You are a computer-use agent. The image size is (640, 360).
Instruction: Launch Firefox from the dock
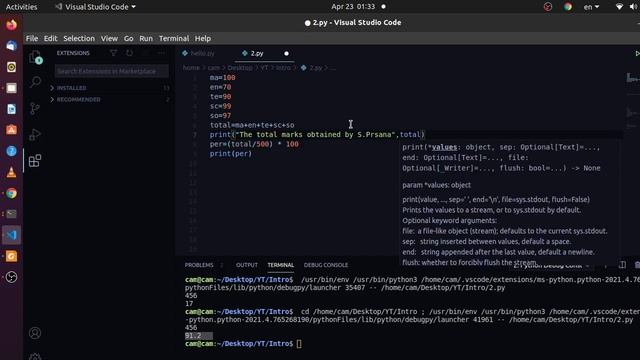point(11,25)
